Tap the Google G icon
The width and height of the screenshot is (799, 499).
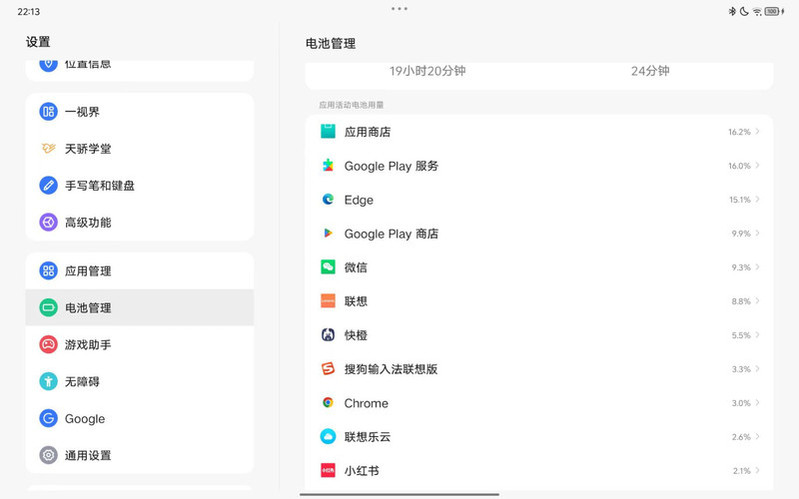coord(48,418)
